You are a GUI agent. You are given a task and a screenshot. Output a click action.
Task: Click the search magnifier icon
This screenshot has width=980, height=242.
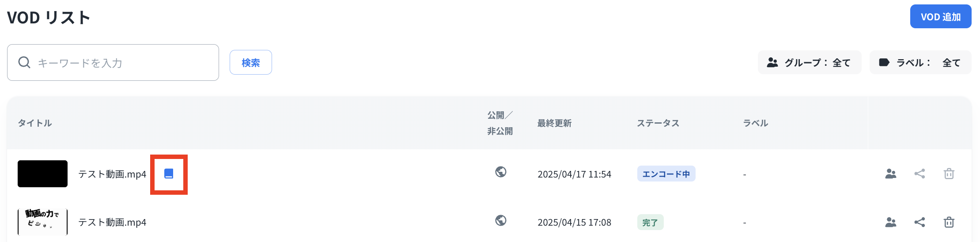(x=24, y=63)
